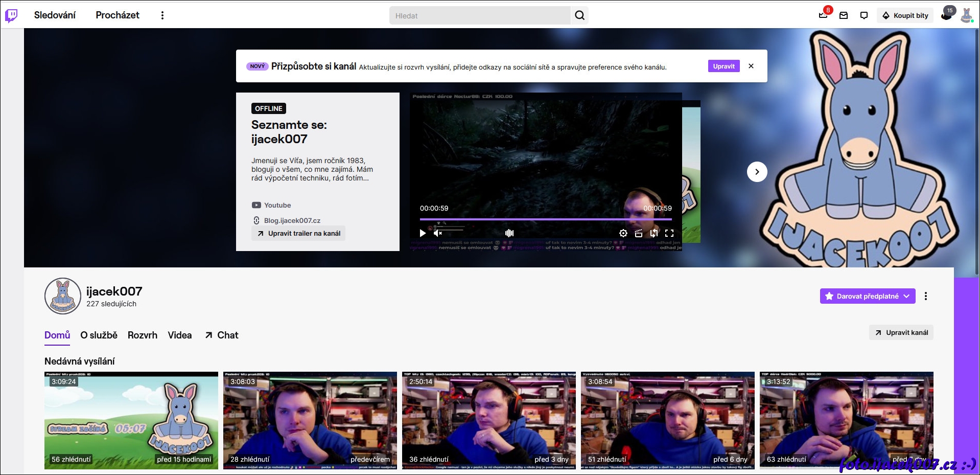Viewport: 980px width, 475px height.
Task: Open Prime loot crown notifications
Action: coord(823,15)
